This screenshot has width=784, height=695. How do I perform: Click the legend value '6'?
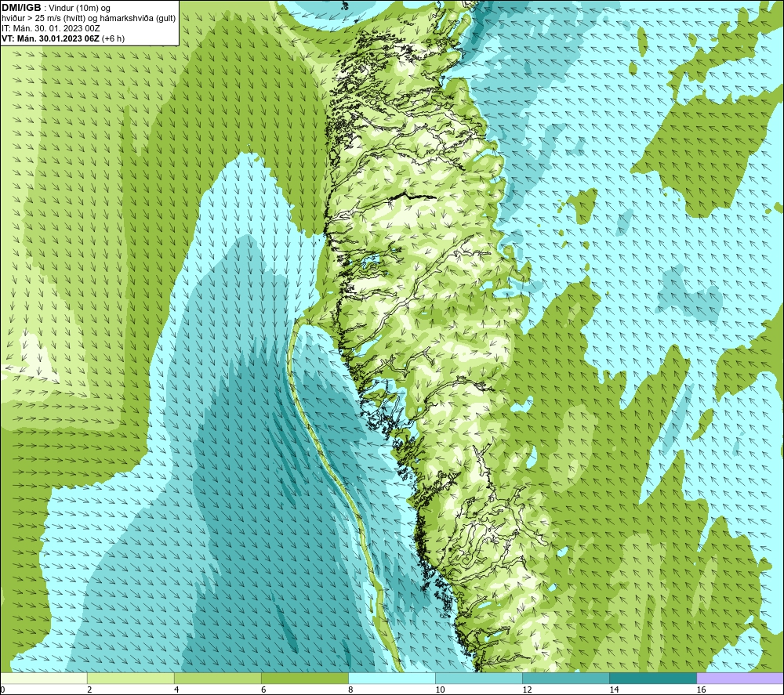[263, 690]
